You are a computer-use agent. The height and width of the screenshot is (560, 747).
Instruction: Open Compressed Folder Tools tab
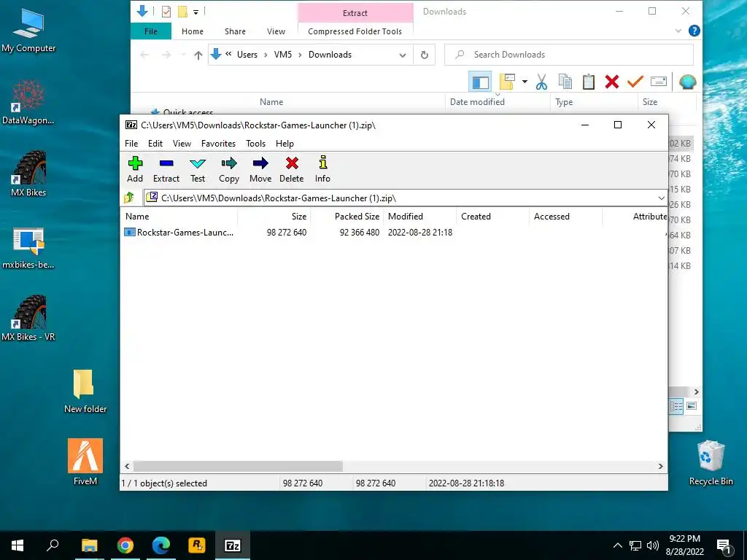(355, 31)
